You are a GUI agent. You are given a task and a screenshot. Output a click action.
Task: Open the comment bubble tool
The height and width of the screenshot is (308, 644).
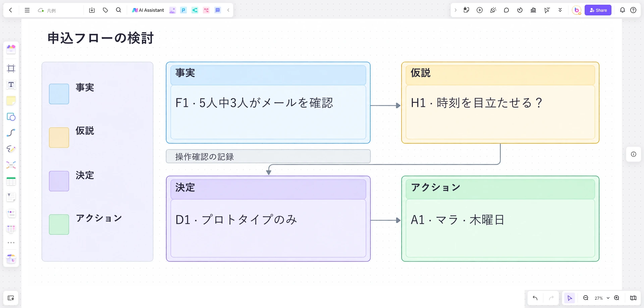click(x=506, y=10)
